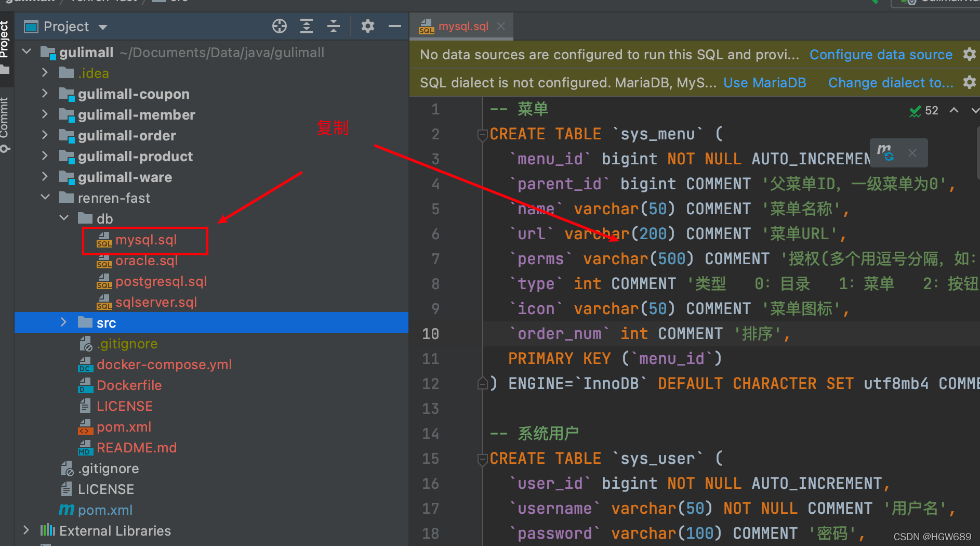Select renren-fast LICENSE file
980x546 pixels.
[125, 406]
